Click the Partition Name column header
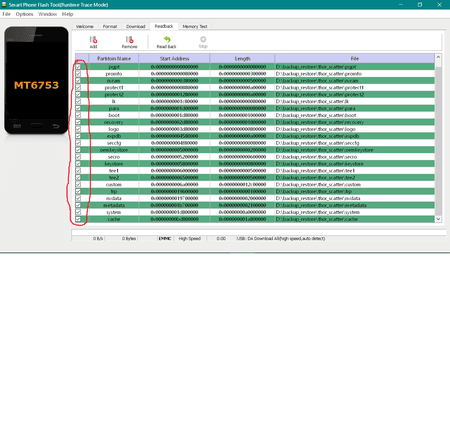Viewport: 450px width, 422px height. 114,58
